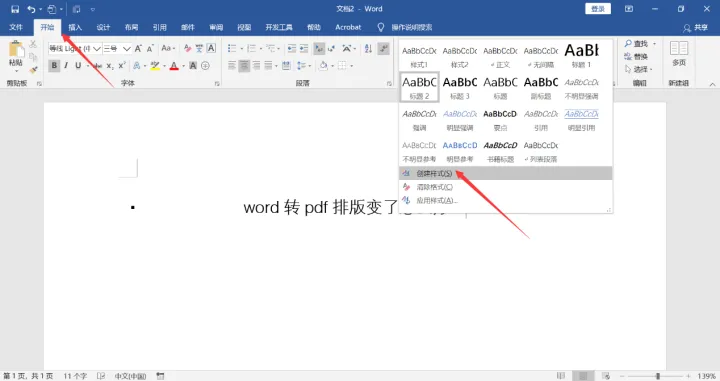Viewport: 720px width, 381px height.
Task: Click the Center alignment icon
Action: (244, 66)
